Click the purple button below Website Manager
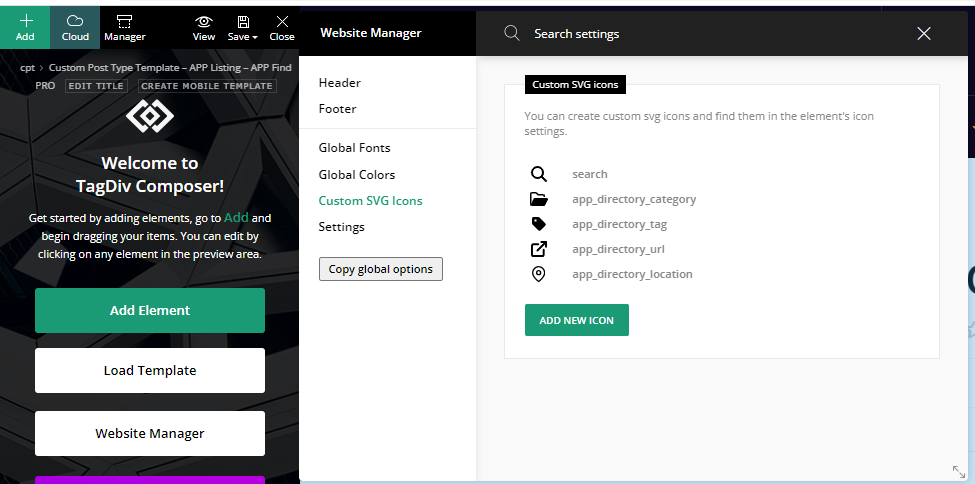Viewport: 975px width, 484px height. 150,480
